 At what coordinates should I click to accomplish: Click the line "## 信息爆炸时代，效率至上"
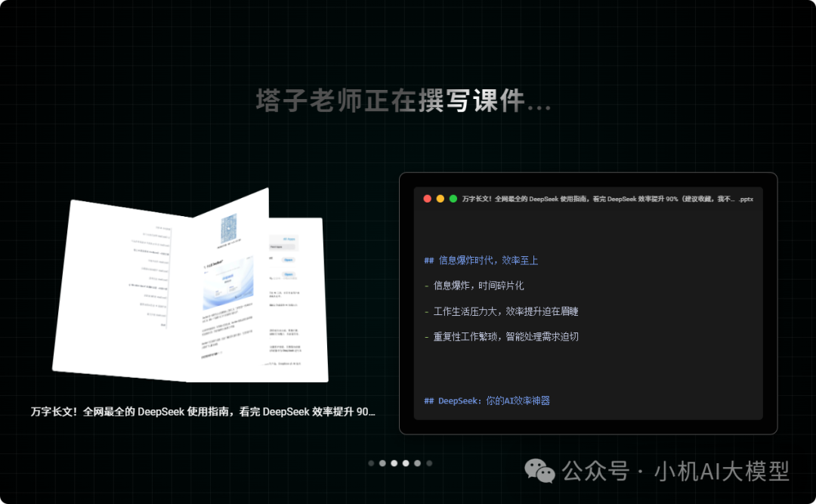tap(481, 261)
